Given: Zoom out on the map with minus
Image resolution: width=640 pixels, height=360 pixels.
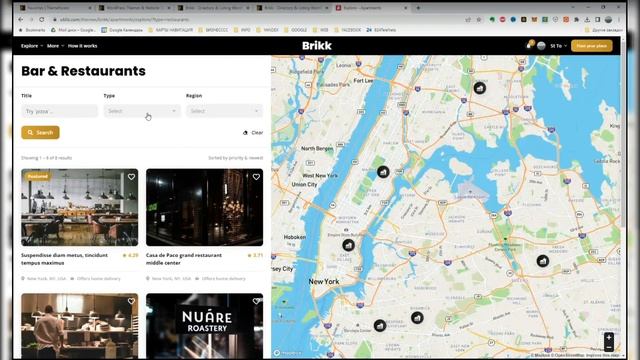Looking at the screenshot, I should click(609, 347).
